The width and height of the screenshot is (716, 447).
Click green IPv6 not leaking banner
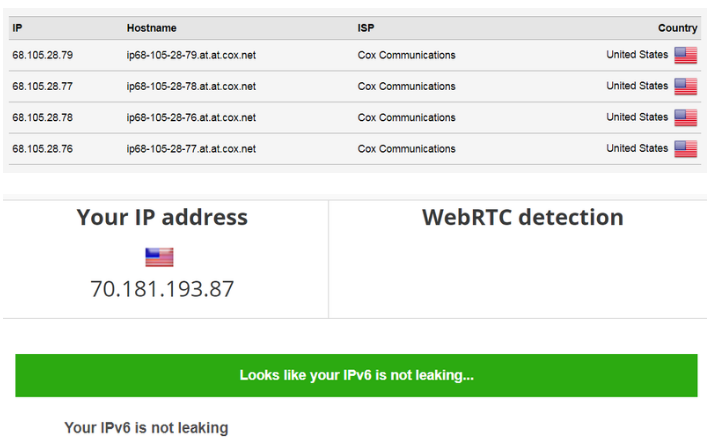tap(356, 375)
